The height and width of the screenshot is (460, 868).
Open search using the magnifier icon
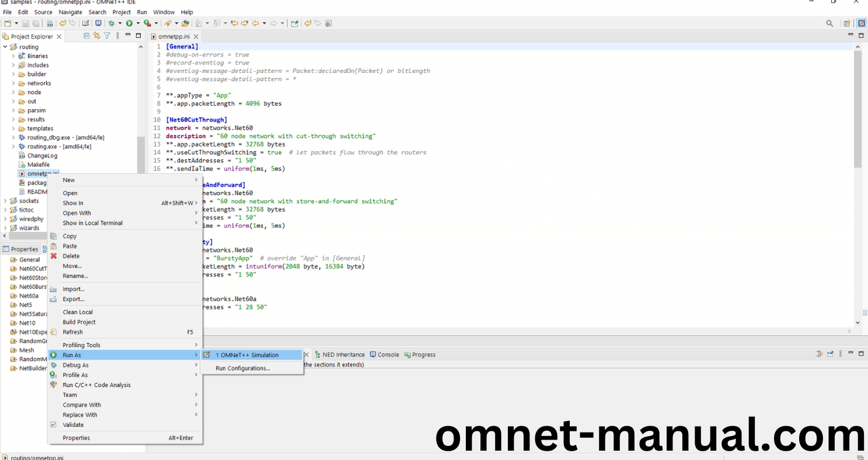tap(829, 23)
